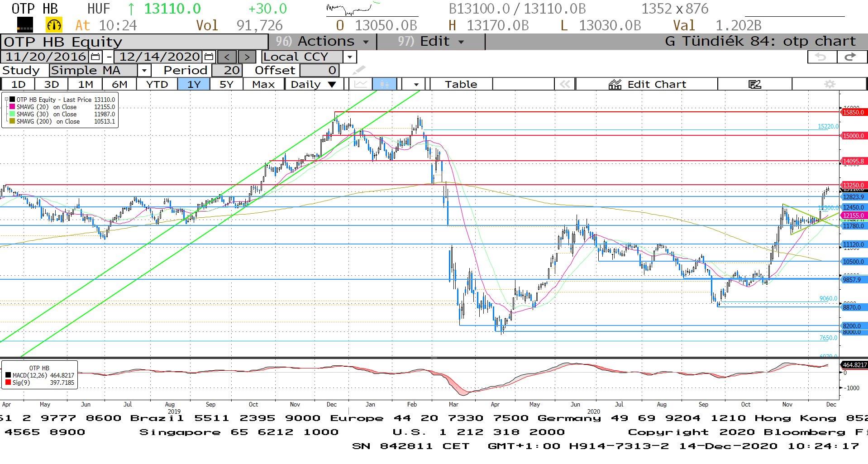Switch to line chart icon

[x=361, y=84]
